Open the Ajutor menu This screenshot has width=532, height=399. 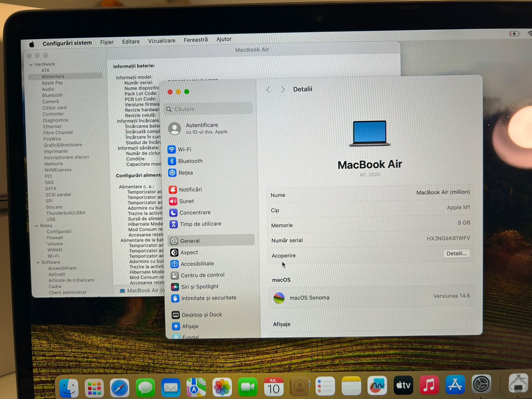[x=224, y=39]
